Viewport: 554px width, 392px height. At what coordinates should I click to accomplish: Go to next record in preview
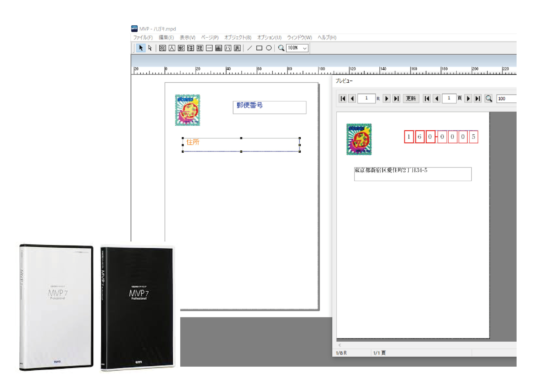tap(387, 99)
